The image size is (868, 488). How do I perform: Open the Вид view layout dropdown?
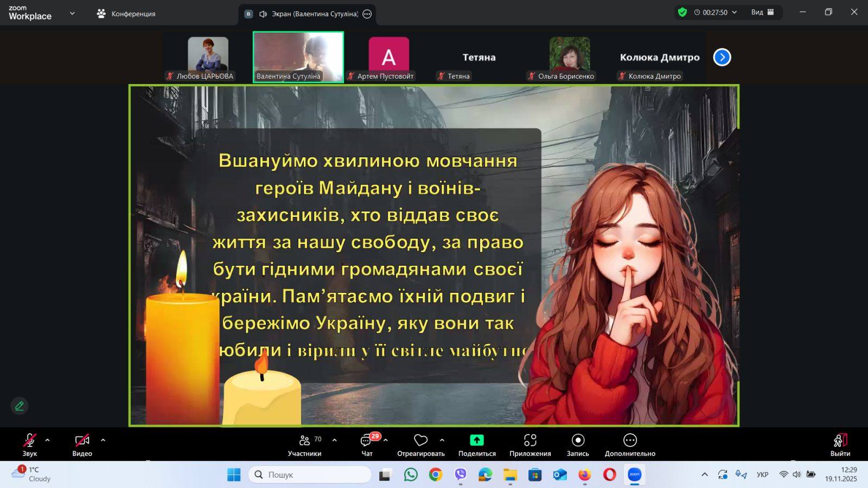pyautogui.click(x=762, y=12)
